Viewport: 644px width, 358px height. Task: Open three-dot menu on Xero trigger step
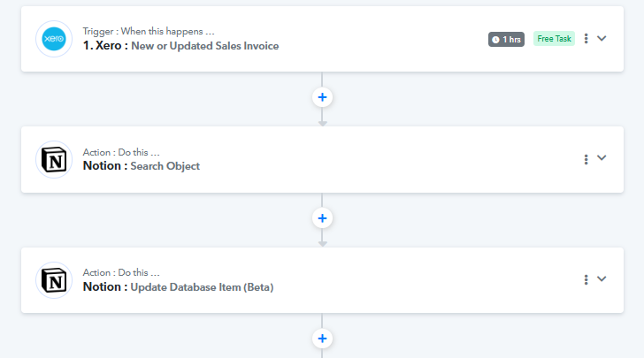(x=586, y=39)
